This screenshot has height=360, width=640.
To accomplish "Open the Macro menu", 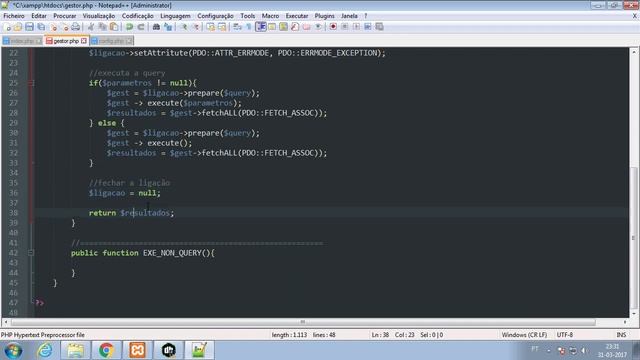I will point(270,16).
